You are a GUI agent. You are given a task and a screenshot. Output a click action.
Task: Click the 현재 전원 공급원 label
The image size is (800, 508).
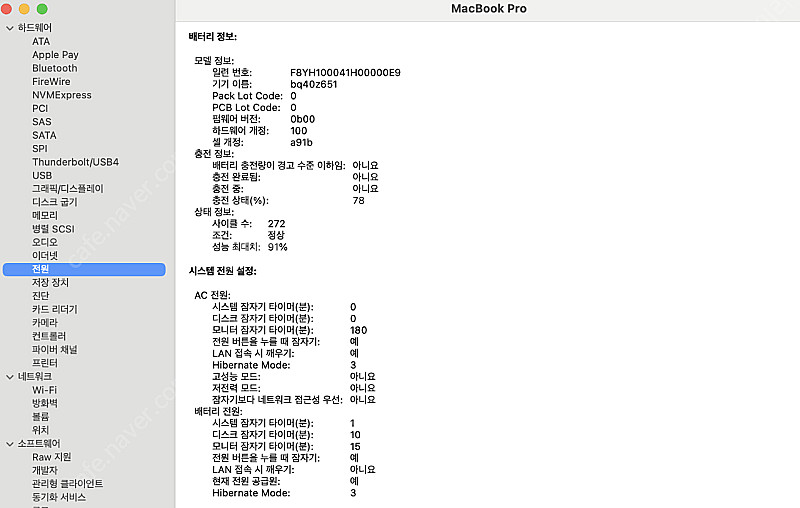[246, 481]
